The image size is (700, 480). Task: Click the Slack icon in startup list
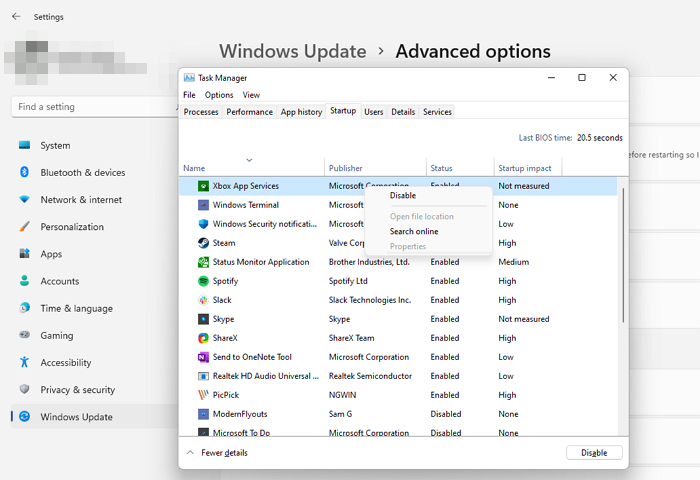[x=203, y=300]
